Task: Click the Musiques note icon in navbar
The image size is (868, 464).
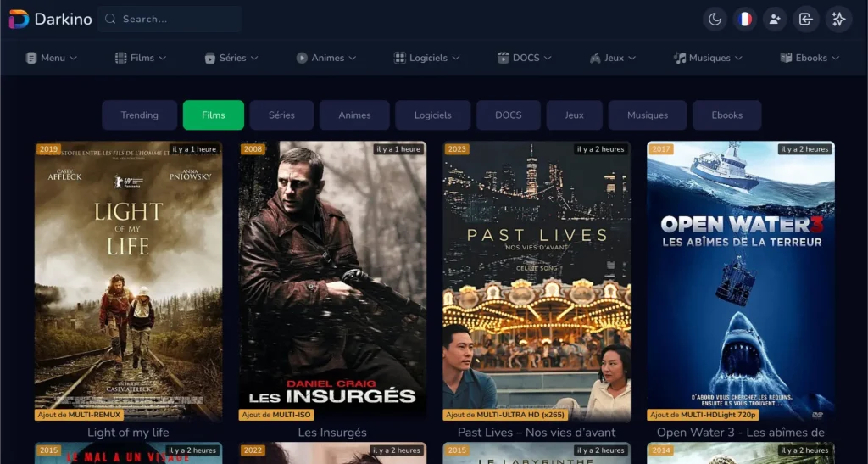Action: 680,58
